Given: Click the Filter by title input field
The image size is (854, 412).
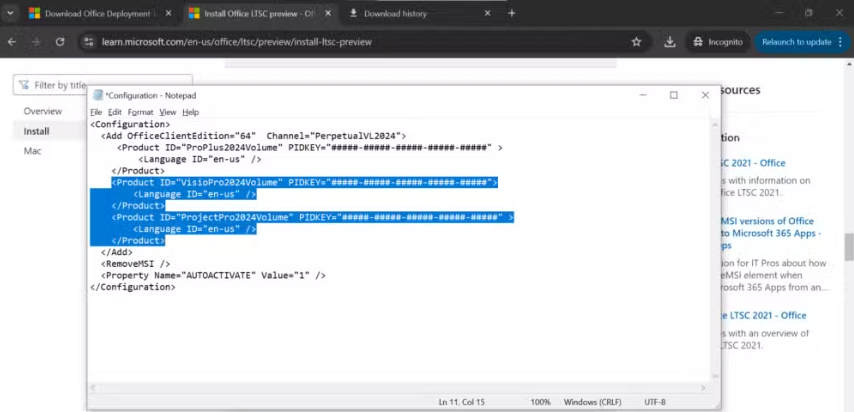Looking at the screenshot, I should click(103, 85).
